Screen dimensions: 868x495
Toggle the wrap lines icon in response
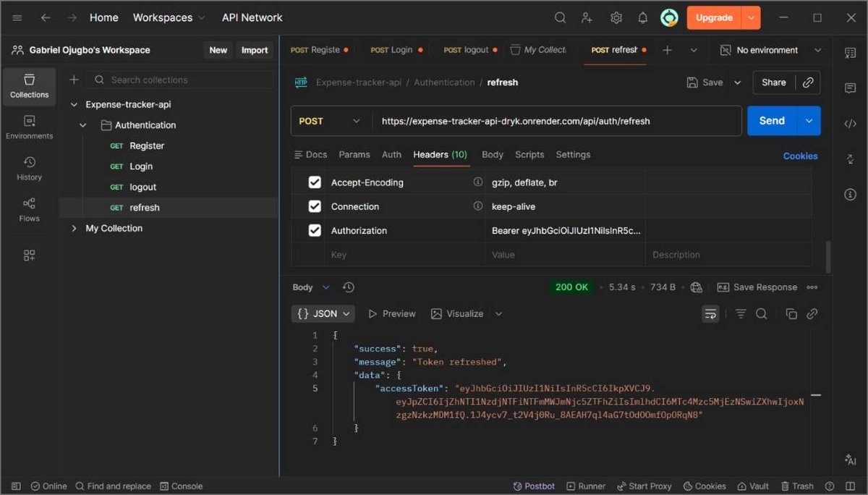[711, 313]
